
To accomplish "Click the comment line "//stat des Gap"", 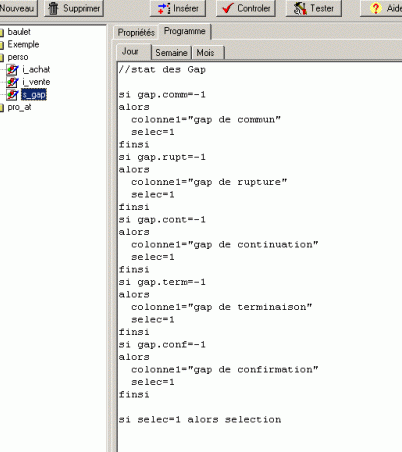I will pos(162,70).
